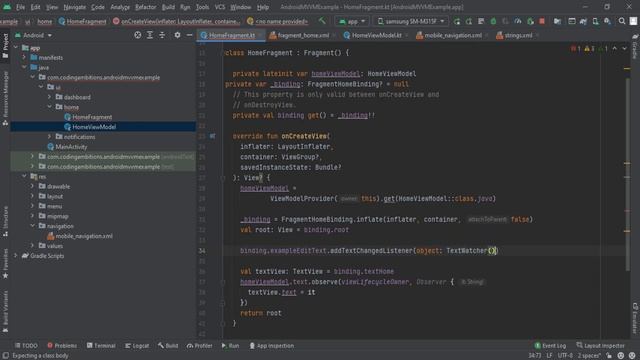640x360 pixels.
Task: Click the Profile app gauge icon
Action: [518, 21]
